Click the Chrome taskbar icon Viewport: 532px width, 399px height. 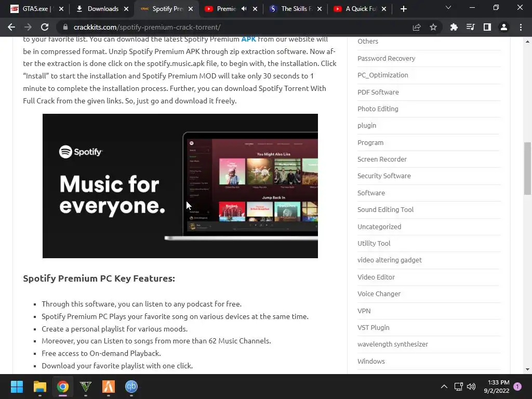click(x=63, y=387)
